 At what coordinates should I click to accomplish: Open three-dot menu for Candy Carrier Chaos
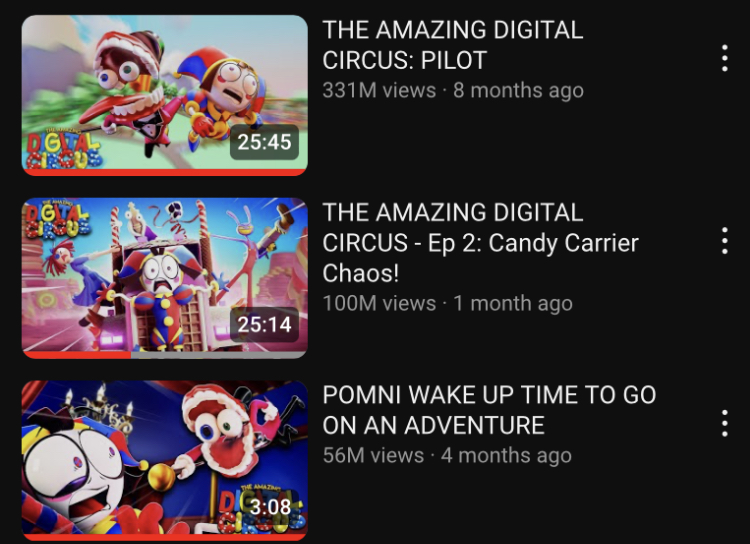click(x=725, y=241)
